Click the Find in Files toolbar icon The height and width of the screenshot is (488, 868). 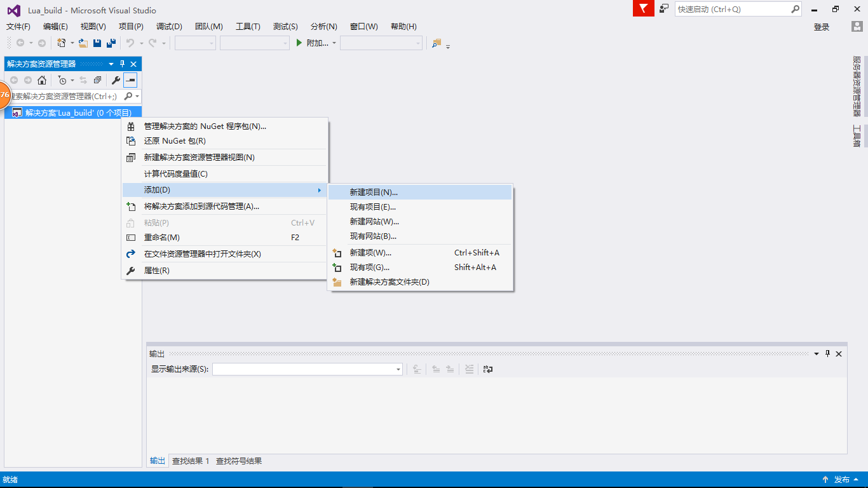437,43
